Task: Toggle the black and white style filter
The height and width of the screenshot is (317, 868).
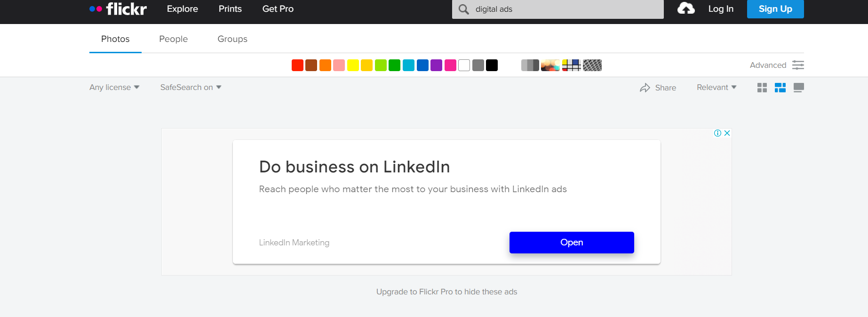Action: pyautogui.click(x=530, y=65)
